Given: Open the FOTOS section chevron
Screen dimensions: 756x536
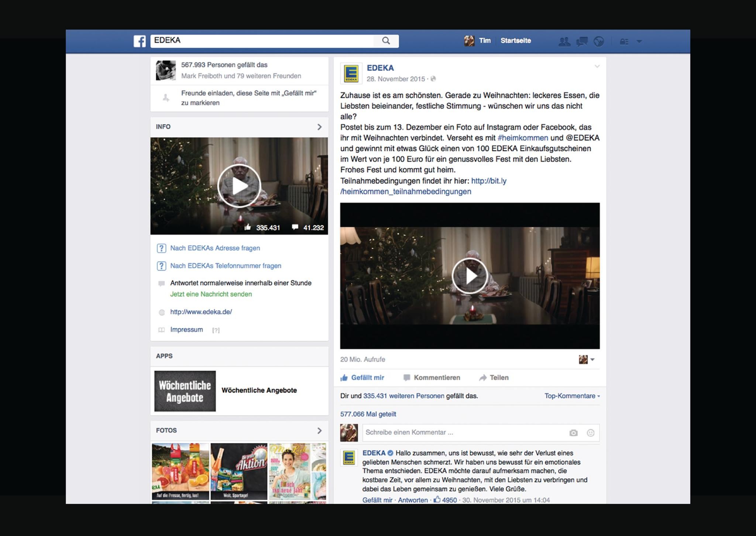Looking at the screenshot, I should (x=319, y=431).
